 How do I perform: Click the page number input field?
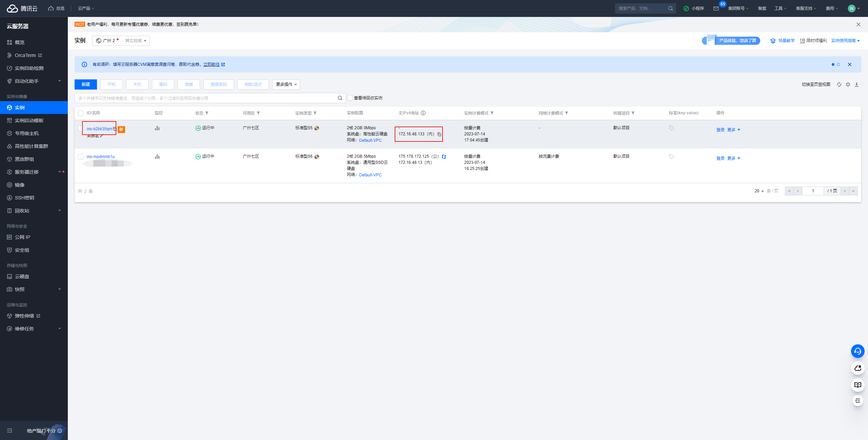(813, 191)
